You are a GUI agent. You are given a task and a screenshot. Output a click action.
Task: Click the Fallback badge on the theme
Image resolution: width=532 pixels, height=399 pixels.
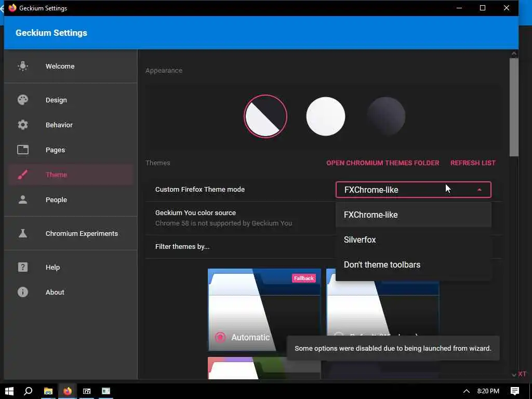[303, 278]
